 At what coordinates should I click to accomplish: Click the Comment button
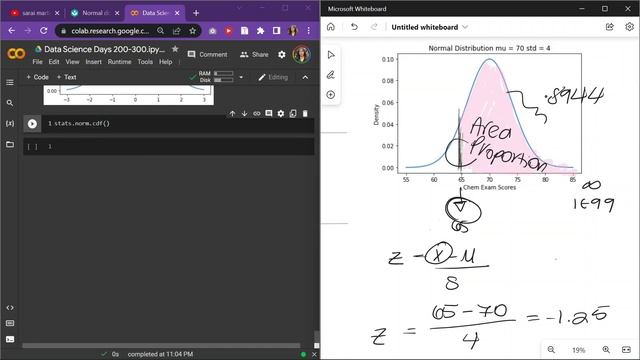coord(207,54)
